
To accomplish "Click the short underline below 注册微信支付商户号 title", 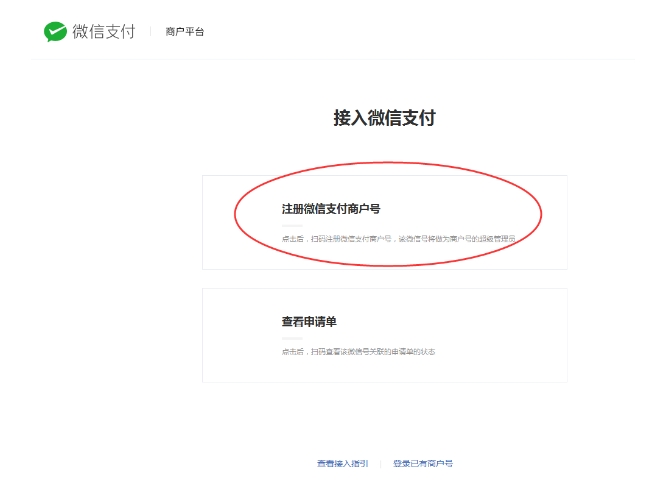I will tap(291, 225).
